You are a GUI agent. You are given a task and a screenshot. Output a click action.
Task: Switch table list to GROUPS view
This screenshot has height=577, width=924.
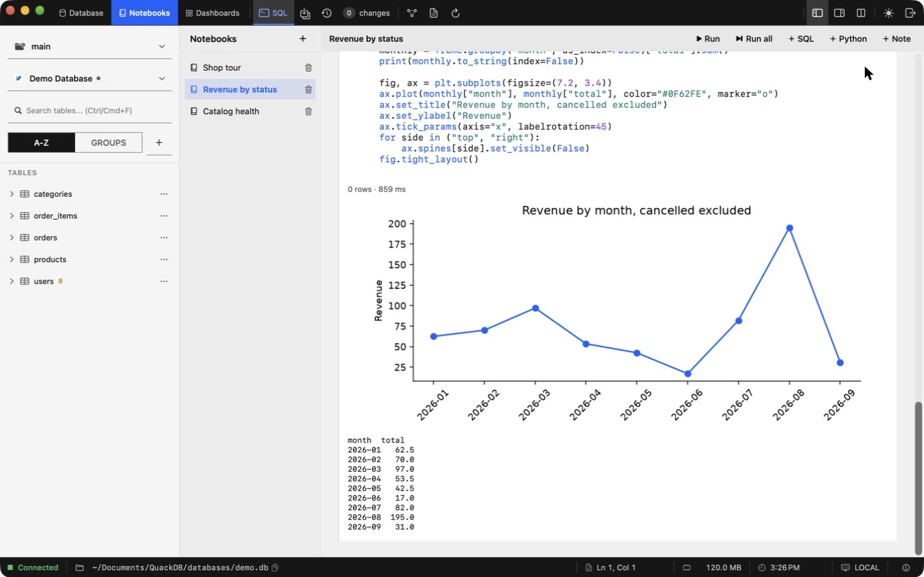(x=108, y=142)
